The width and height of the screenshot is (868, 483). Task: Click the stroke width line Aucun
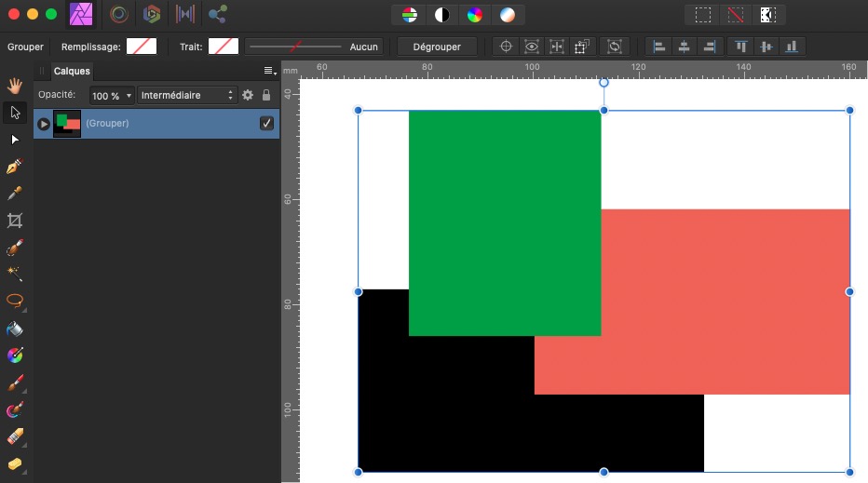313,47
